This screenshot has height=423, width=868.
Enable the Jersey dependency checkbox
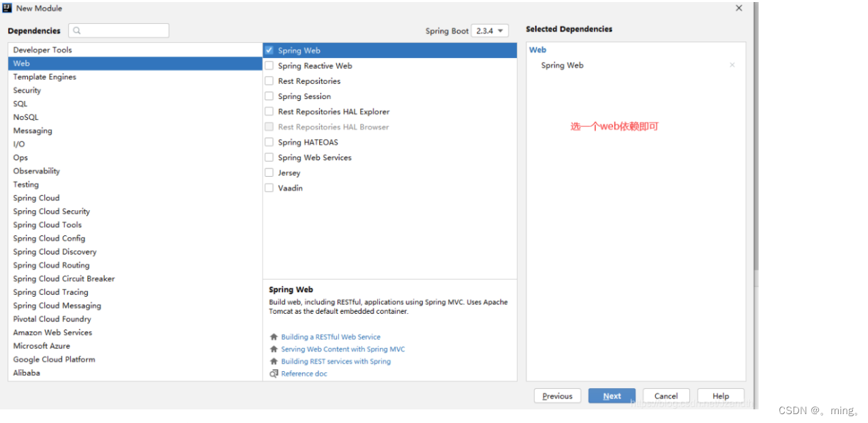point(269,173)
